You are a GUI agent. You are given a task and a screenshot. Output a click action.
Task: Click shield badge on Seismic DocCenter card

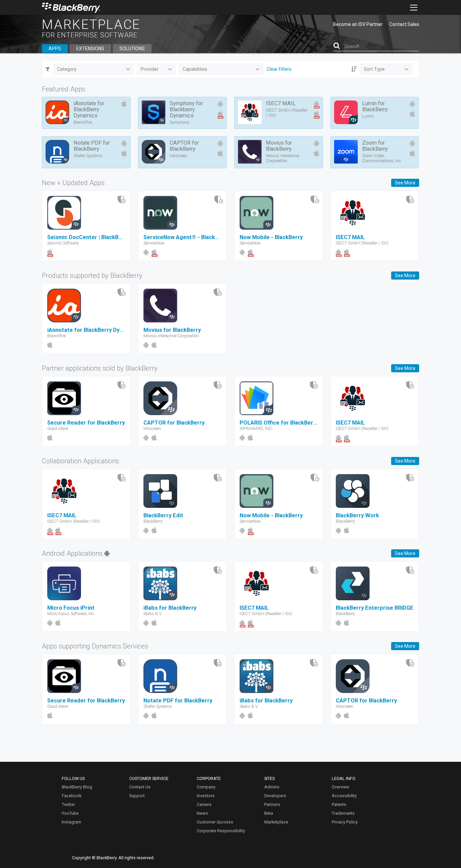click(x=121, y=200)
